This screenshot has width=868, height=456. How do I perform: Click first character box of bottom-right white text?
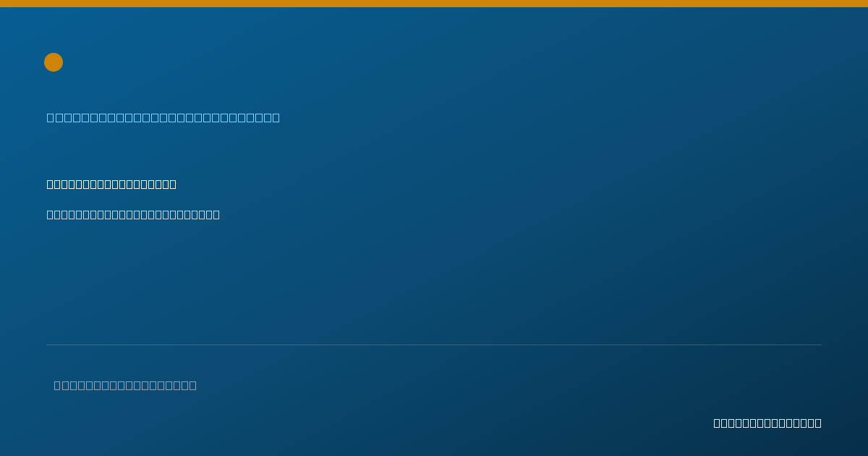pyautogui.click(x=718, y=423)
